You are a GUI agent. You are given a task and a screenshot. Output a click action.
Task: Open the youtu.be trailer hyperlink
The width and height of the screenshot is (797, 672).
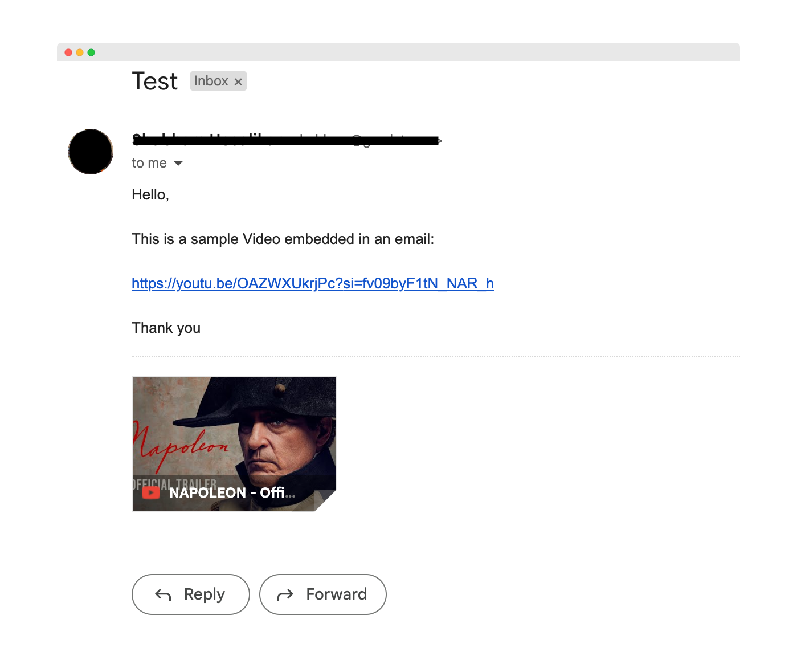pyautogui.click(x=312, y=283)
